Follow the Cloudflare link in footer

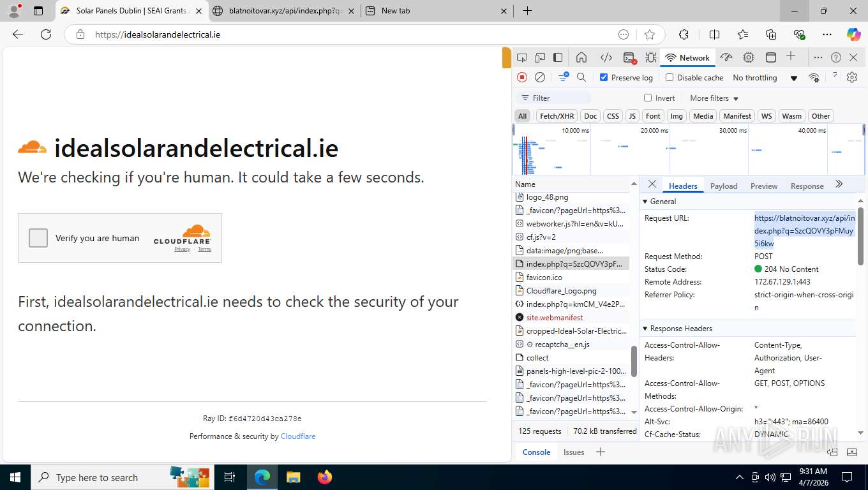click(298, 436)
